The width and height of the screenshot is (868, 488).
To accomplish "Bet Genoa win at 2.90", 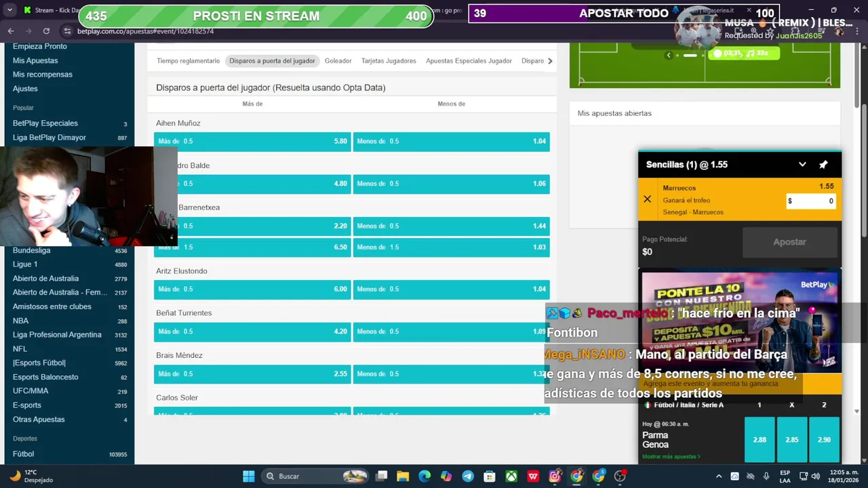I will tap(824, 439).
